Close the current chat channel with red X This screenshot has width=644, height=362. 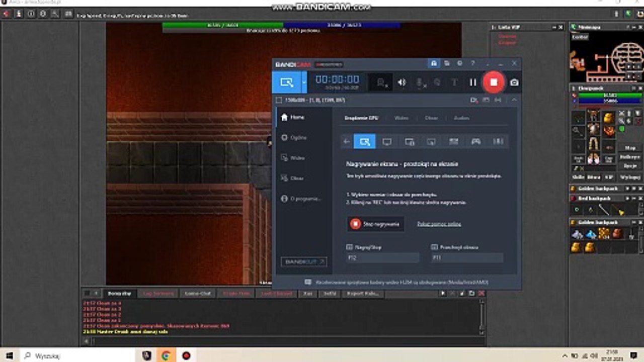481,294
